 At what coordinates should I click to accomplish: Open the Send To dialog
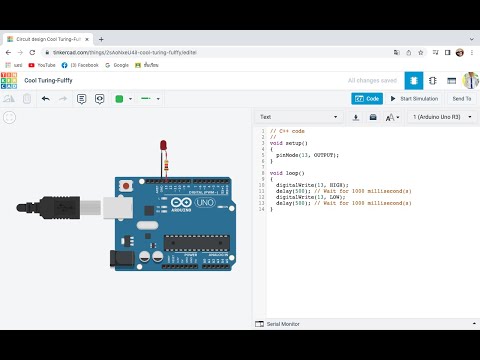pos(462,99)
